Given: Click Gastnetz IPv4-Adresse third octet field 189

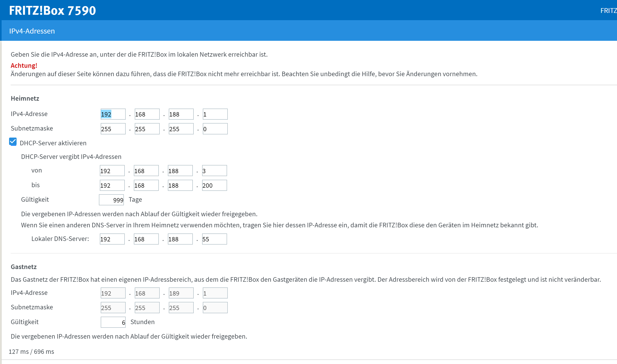Looking at the screenshot, I should 181,293.
